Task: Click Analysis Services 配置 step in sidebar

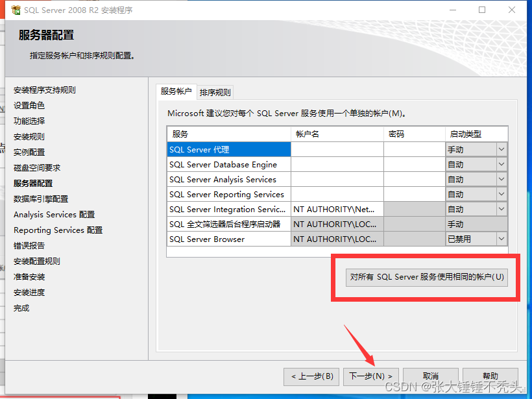Action: 54,215
